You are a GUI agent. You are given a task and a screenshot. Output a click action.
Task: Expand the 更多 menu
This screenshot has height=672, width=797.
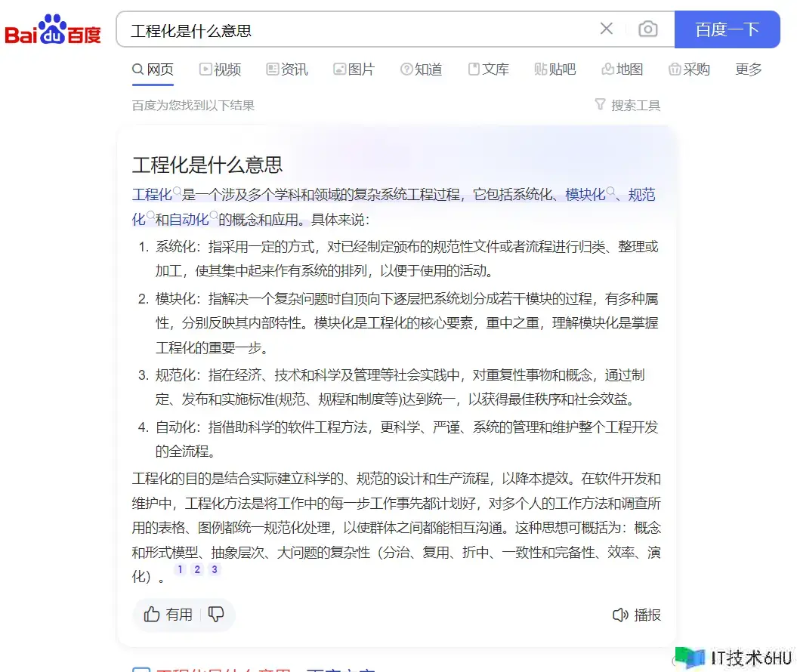tap(748, 69)
